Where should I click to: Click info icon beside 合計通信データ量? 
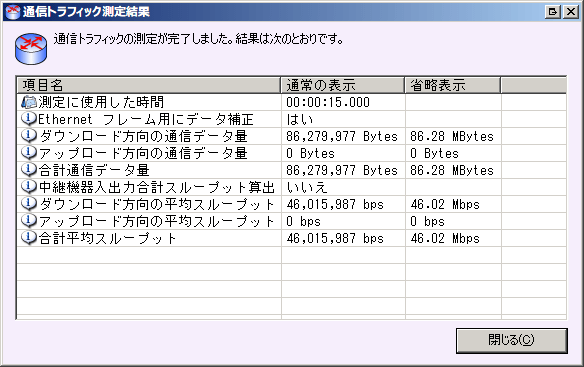point(29,170)
